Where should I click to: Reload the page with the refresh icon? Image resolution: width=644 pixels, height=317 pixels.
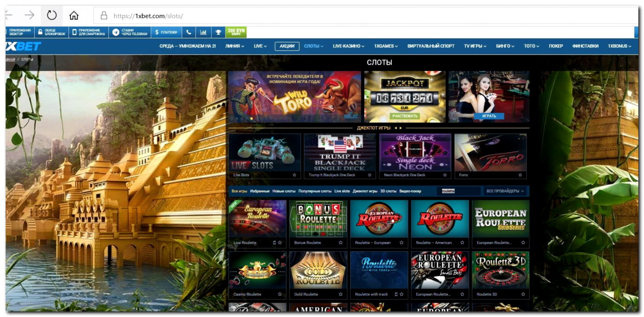click(52, 15)
